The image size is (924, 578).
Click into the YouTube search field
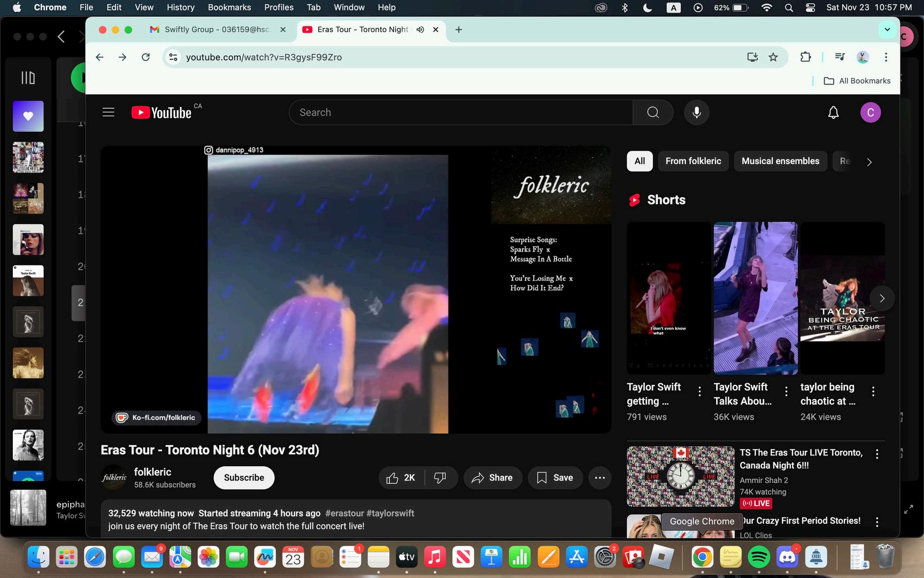(461, 112)
